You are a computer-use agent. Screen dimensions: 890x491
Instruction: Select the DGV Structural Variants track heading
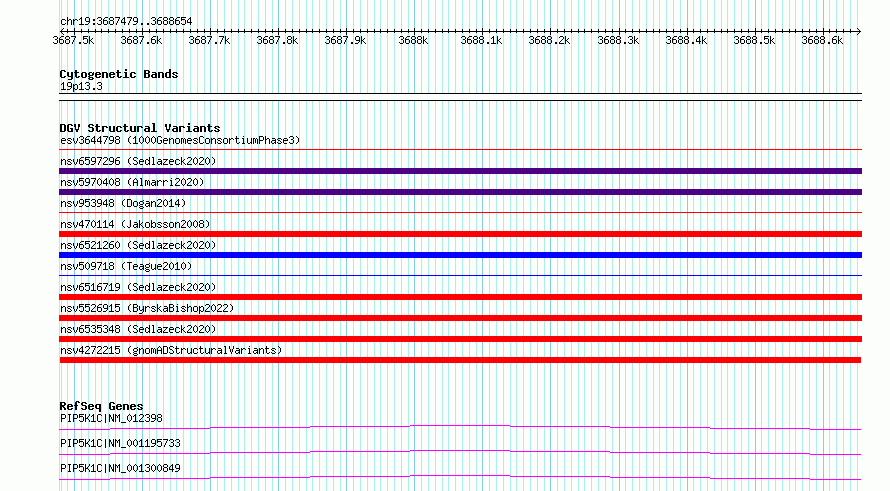tap(140, 128)
